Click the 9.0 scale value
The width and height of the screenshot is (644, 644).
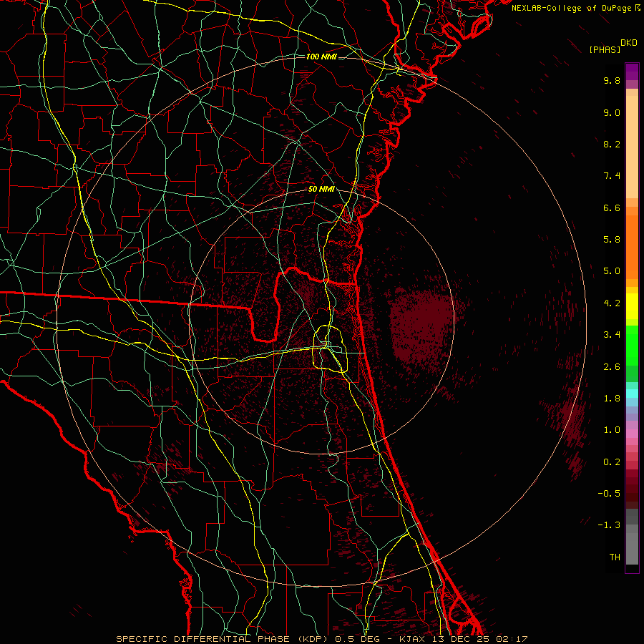(612, 112)
